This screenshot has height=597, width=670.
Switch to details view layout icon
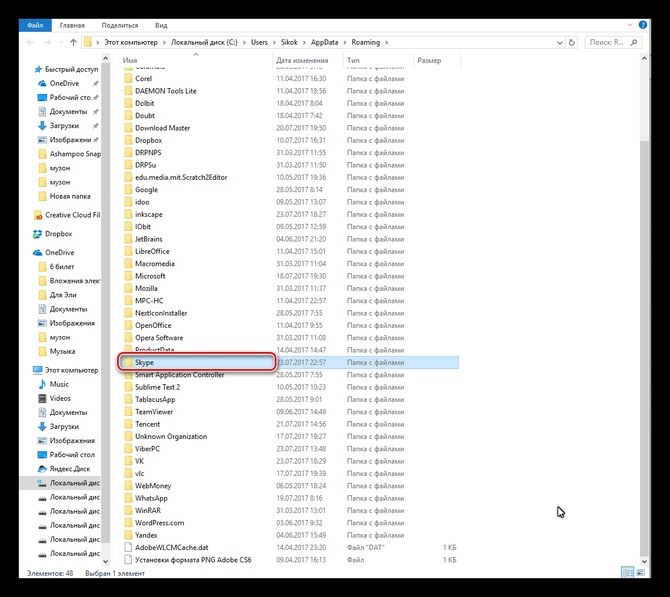click(627, 572)
